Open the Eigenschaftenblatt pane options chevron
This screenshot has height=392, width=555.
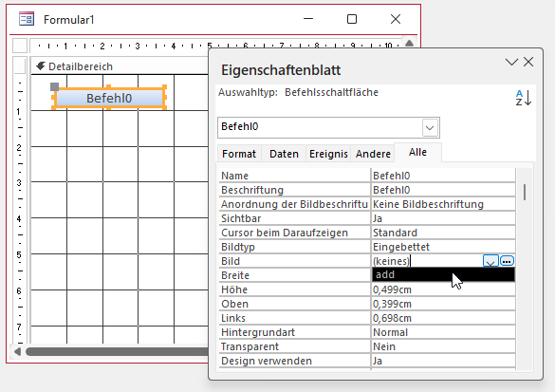click(511, 63)
